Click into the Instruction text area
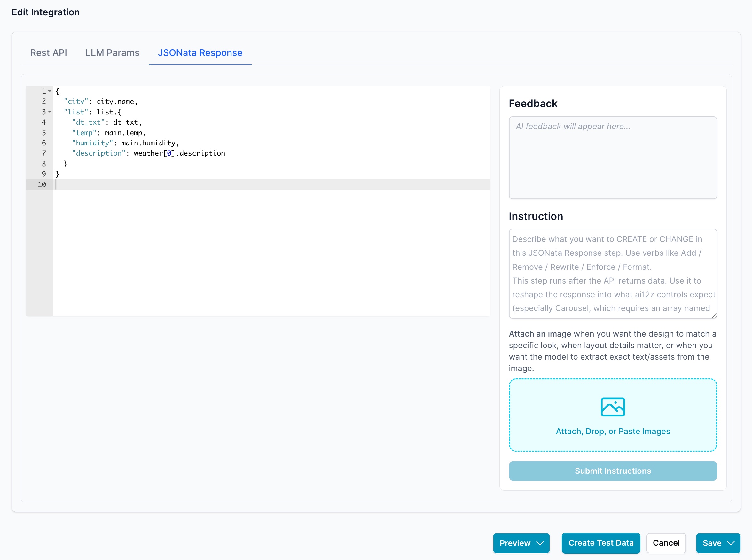 point(612,274)
